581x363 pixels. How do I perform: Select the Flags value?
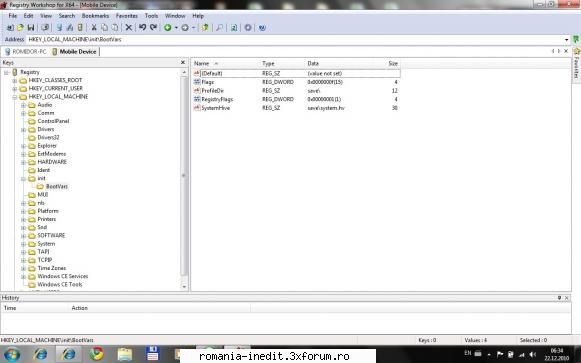208,82
